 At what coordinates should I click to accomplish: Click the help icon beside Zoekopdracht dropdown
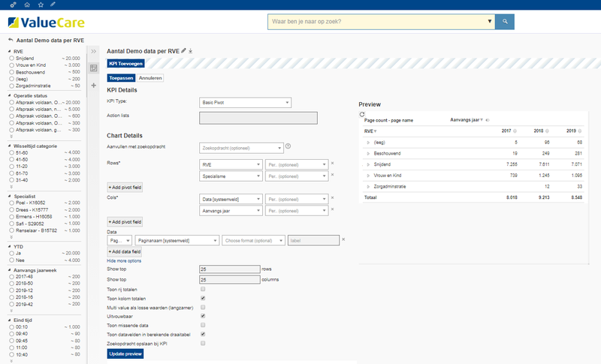click(x=288, y=146)
